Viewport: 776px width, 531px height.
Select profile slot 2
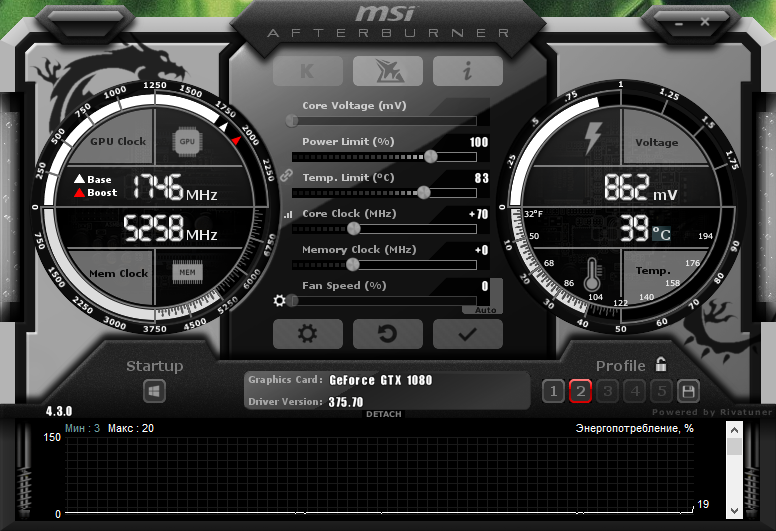(x=581, y=391)
